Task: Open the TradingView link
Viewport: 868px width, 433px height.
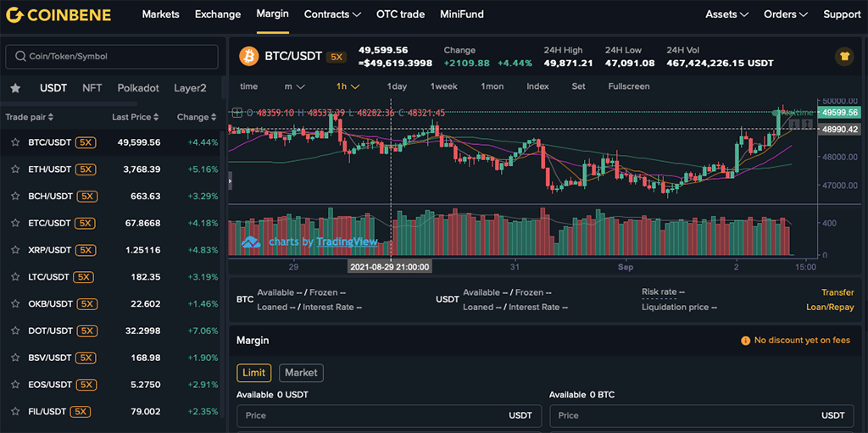Action: coord(347,242)
